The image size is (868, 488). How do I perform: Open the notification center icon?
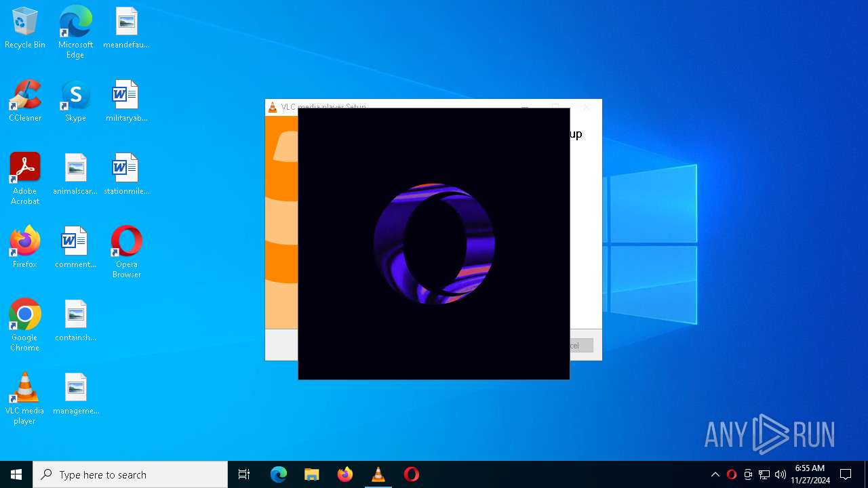click(x=846, y=474)
